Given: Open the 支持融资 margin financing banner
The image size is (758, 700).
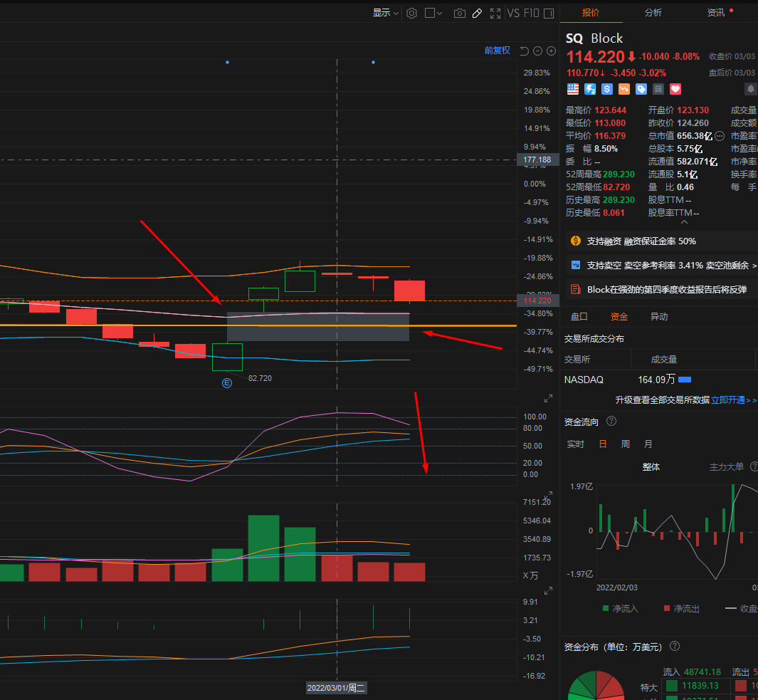Looking at the screenshot, I should [662, 241].
